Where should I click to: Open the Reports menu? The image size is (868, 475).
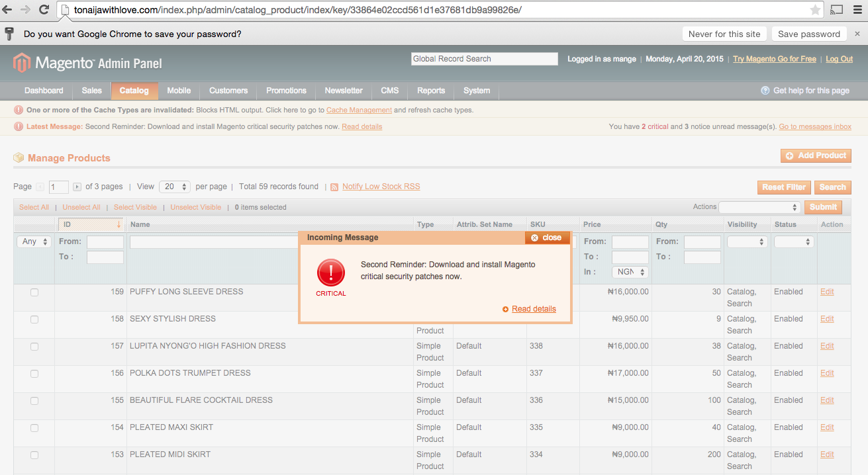431,91
